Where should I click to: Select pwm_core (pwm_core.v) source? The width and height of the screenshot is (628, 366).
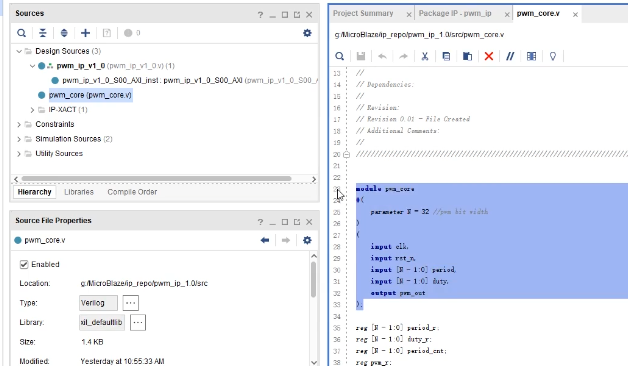click(x=90, y=95)
